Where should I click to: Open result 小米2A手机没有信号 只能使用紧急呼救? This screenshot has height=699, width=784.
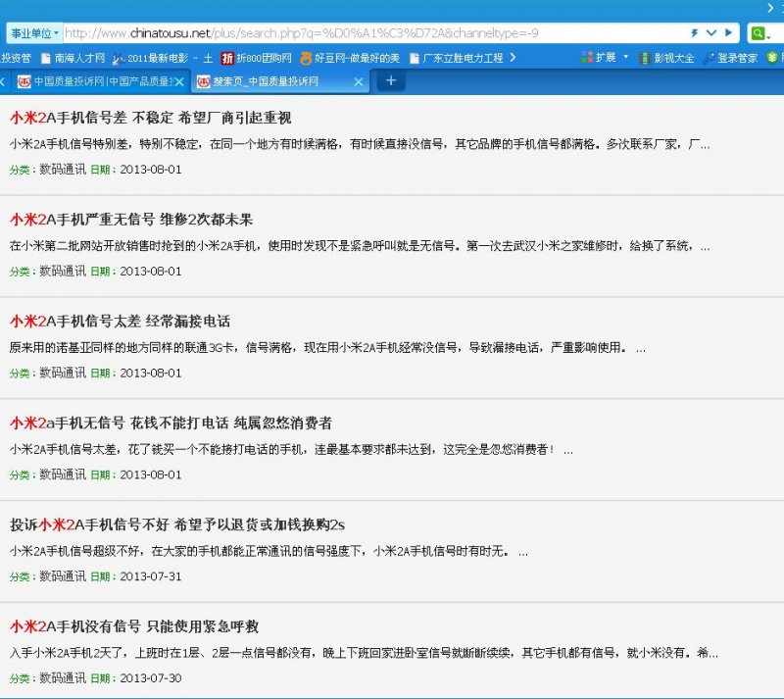[134, 625]
